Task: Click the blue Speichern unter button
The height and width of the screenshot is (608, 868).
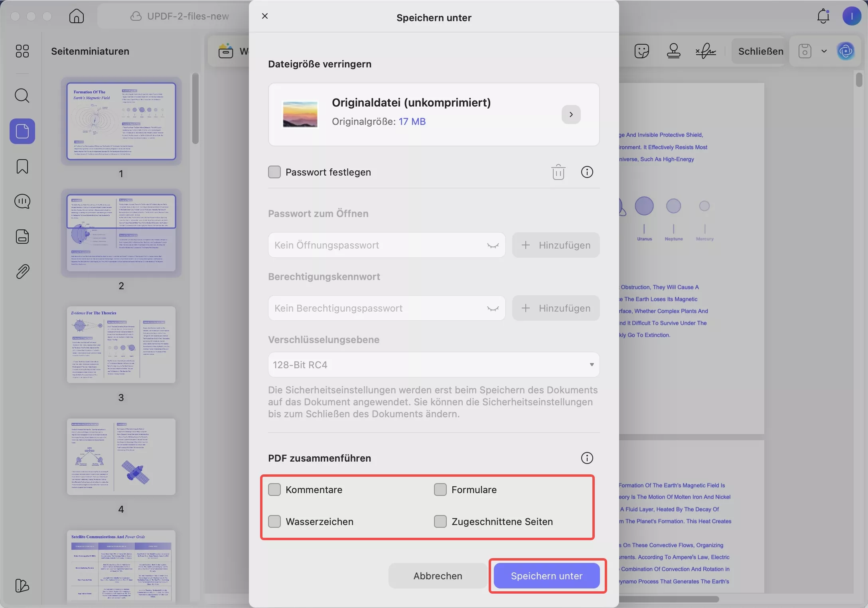Action: point(546,576)
